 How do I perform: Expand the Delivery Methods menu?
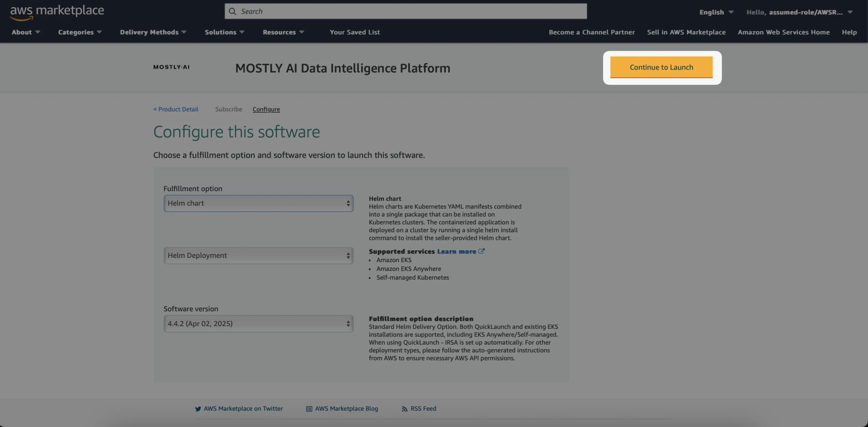coord(153,32)
